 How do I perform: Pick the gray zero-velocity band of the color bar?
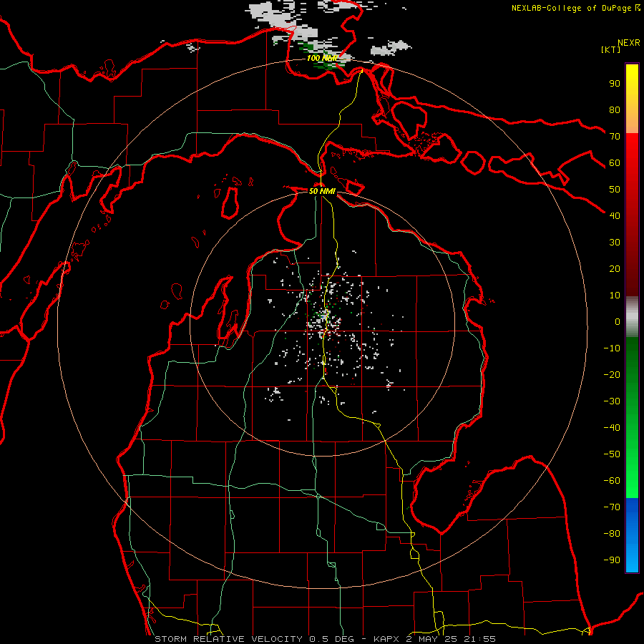[632, 316]
